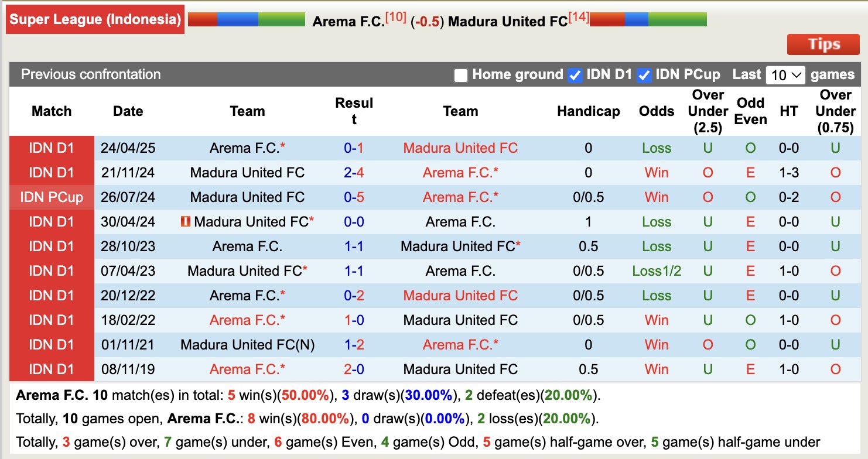868x459 pixels.
Task: Click the IDN D1 badge beside the 28/10/23 match
Action: point(52,246)
